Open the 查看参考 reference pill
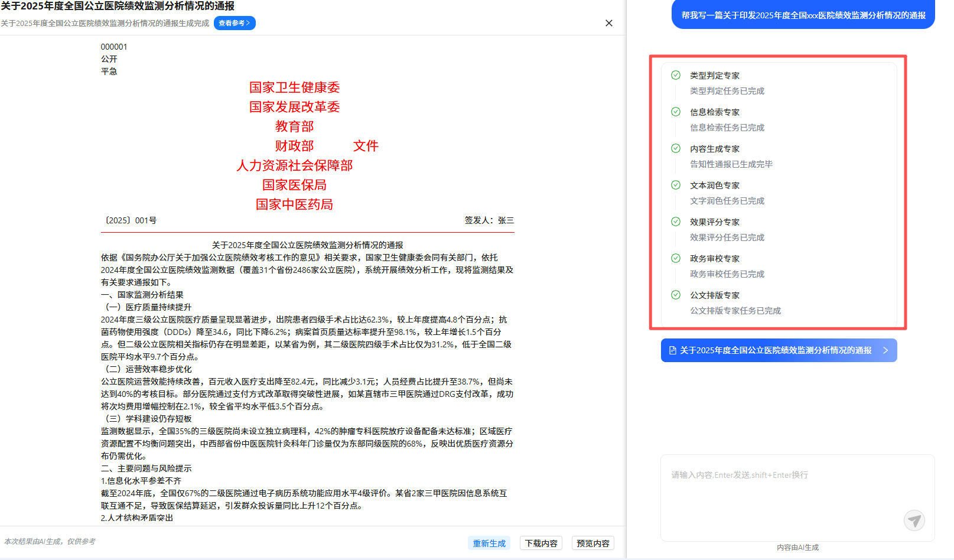Screen dimensions: 954x560 [235, 23]
